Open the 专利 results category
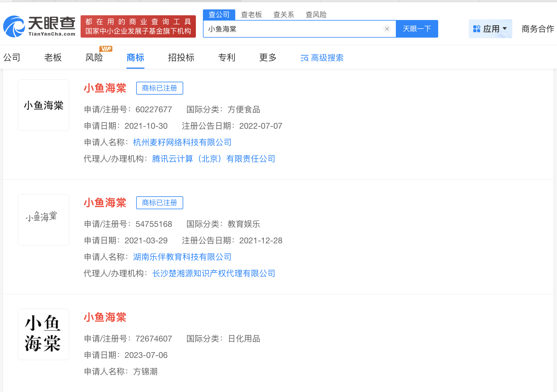557x392 pixels. pyautogui.click(x=227, y=58)
